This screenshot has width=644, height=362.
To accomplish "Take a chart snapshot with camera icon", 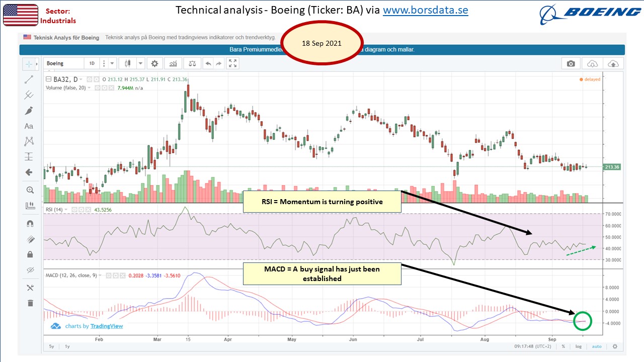I will click(x=571, y=63).
